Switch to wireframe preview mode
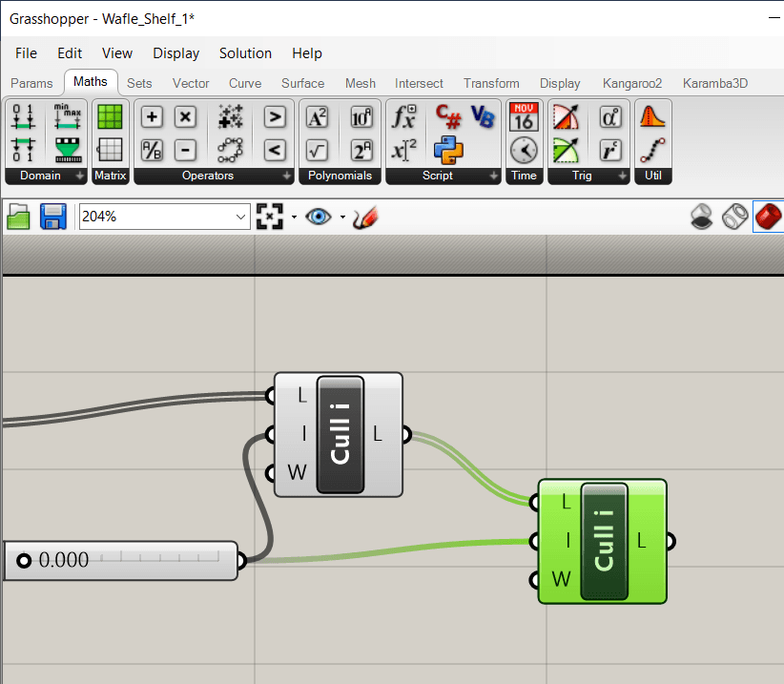 pyautogui.click(x=734, y=217)
